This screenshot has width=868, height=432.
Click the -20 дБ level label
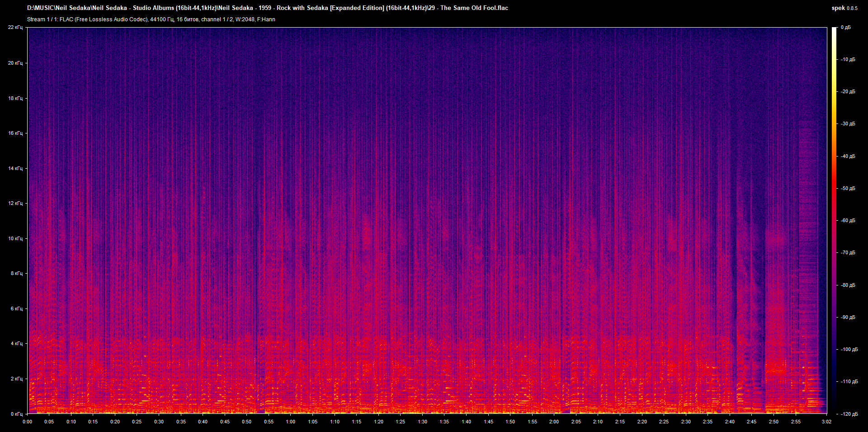(848, 91)
